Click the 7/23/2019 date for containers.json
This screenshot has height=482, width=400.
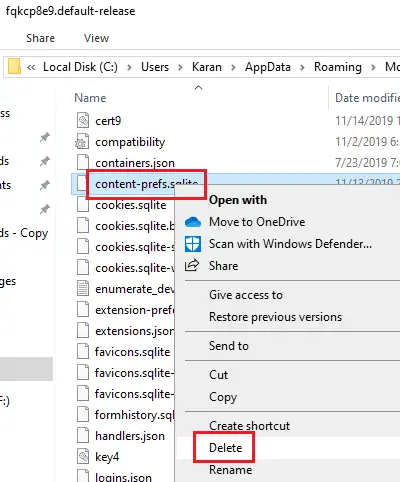tap(367, 163)
